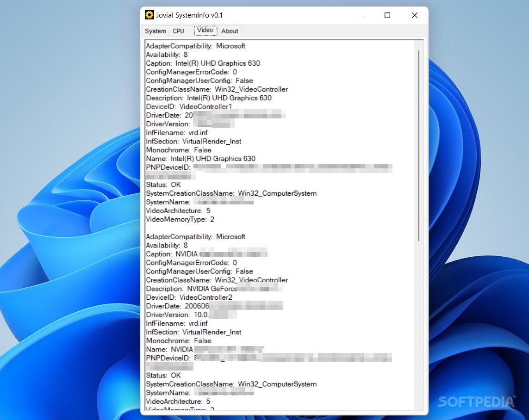
Task: Click the 'DeviceID: VideoController2' line
Action: tap(189, 297)
